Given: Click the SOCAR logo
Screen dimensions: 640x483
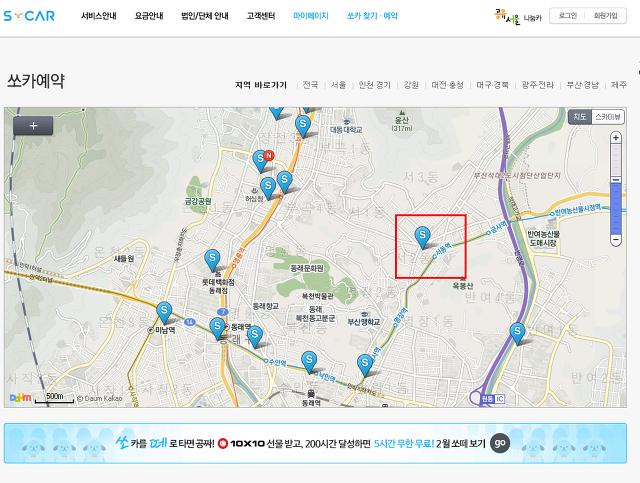Looking at the screenshot, I should coord(29,16).
